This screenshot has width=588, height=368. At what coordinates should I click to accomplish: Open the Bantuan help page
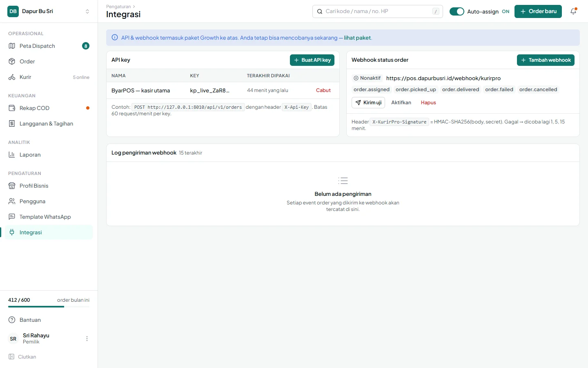[x=49, y=320]
